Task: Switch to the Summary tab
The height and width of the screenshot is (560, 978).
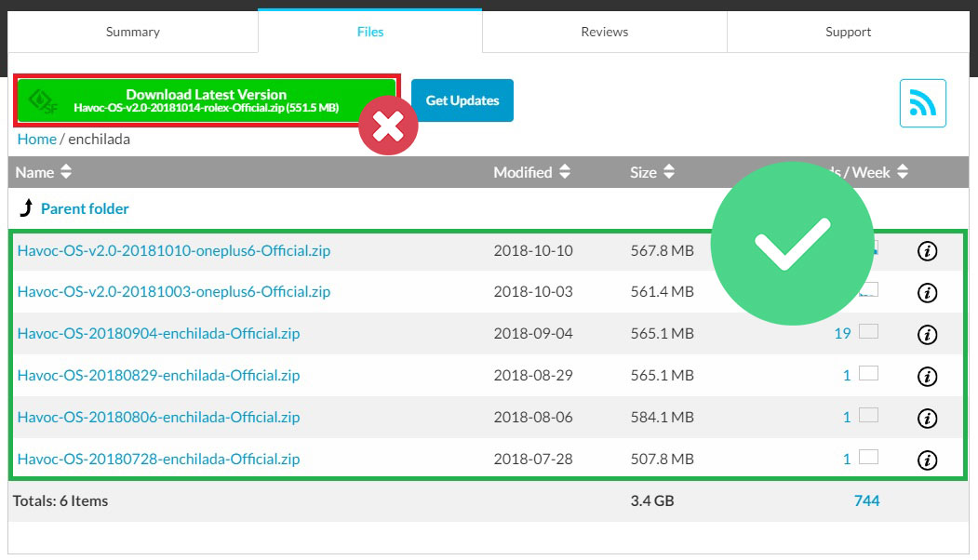Action: point(133,32)
